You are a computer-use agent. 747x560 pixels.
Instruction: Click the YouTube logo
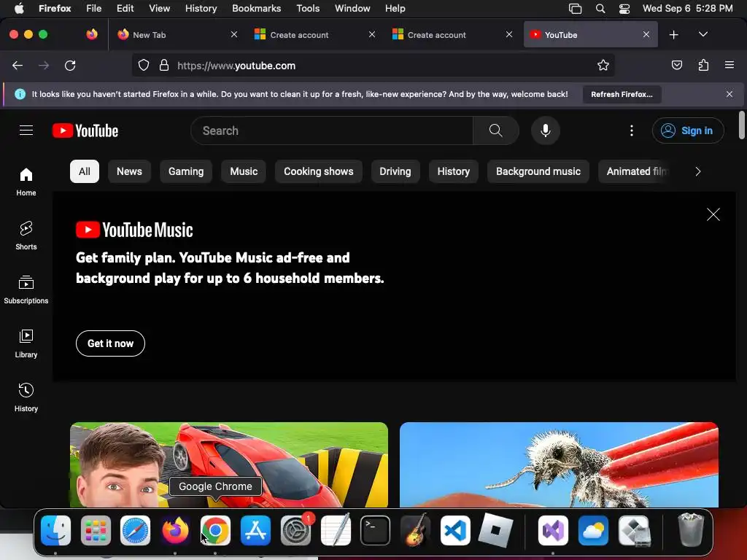pyautogui.click(x=85, y=131)
